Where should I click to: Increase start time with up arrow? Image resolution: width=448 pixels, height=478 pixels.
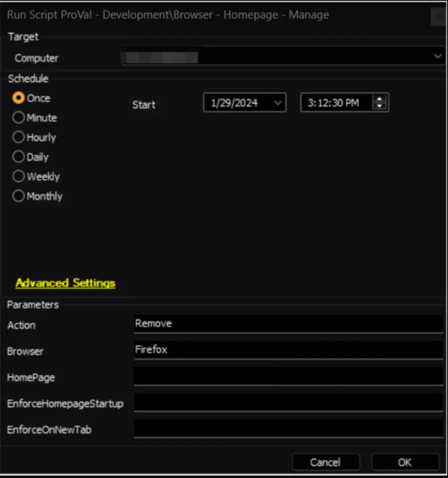click(380, 99)
